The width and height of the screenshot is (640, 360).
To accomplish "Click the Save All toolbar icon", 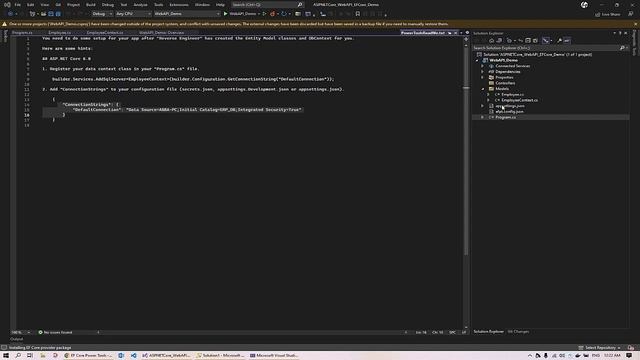I will pyautogui.click(x=58, y=14).
